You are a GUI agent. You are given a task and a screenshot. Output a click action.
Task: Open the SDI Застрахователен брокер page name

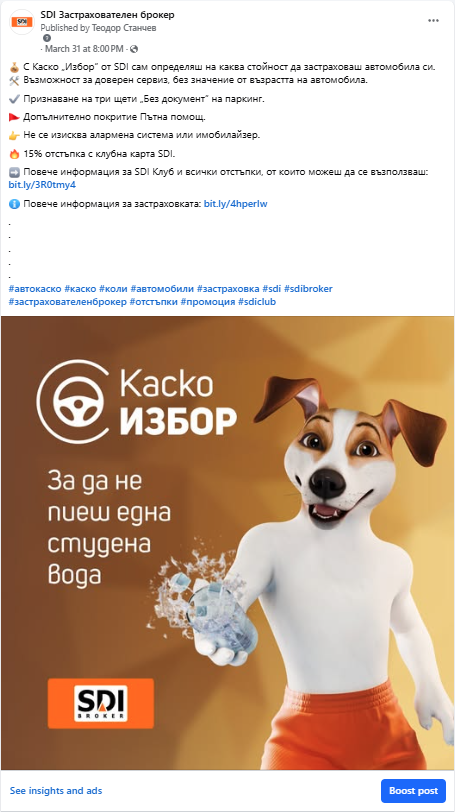[x=107, y=15]
